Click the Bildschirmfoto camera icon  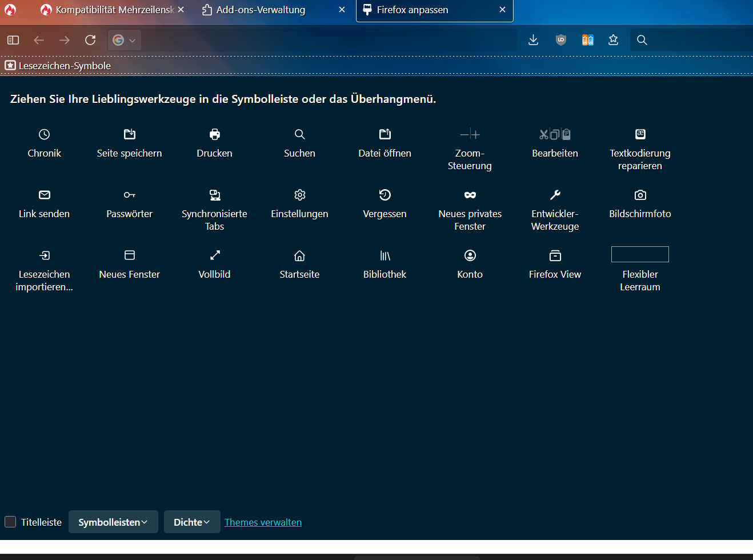pos(640,195)
